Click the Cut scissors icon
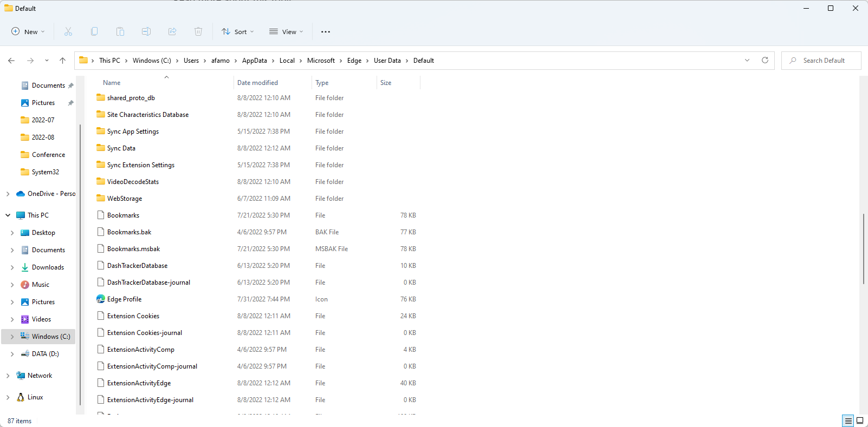The width and height of the screenshot is (868, 427). pyautogui.click(x=68, y=31)
